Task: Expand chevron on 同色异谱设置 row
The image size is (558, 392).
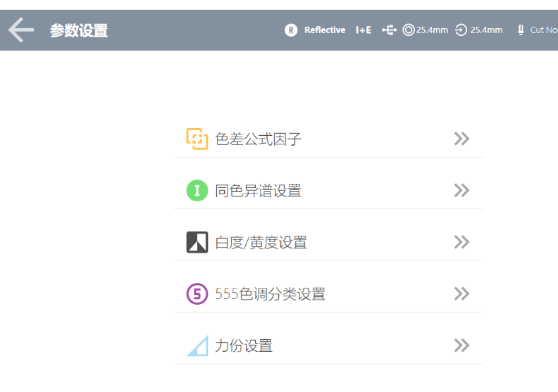Action: coord(461,191)
